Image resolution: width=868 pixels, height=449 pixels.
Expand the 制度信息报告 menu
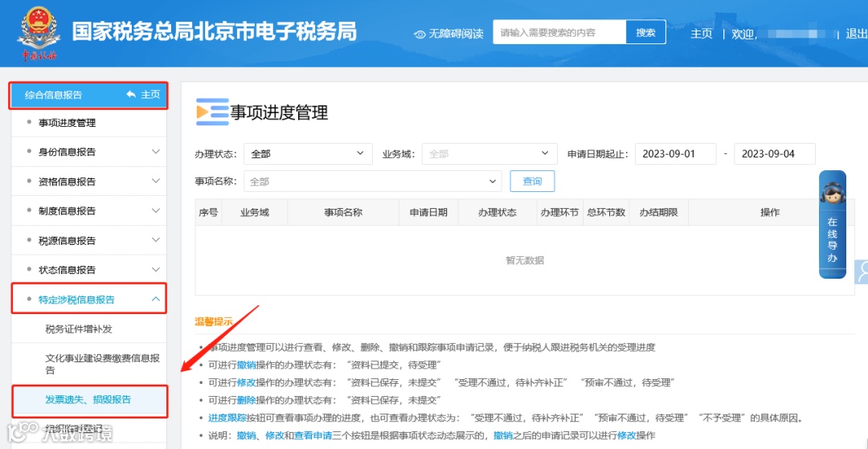click(x=88, y=210)
